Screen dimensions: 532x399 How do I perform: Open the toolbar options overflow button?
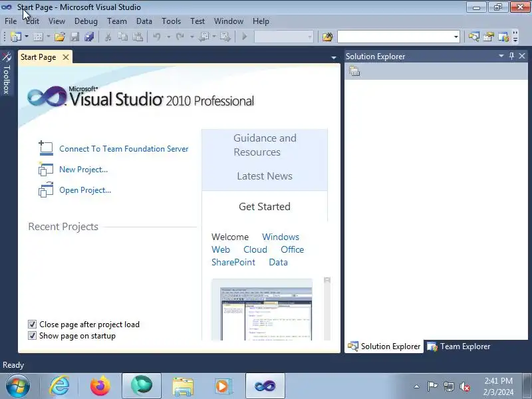pyautogui.click(x=515, y=37)
